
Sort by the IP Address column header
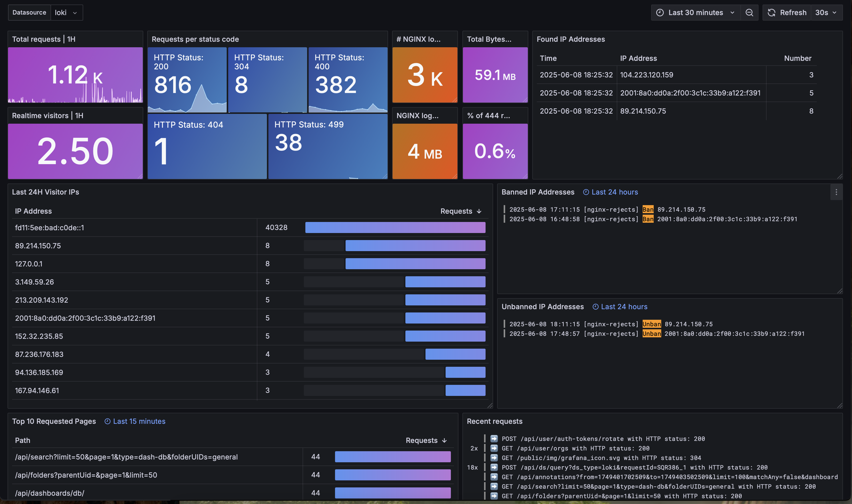33,211
